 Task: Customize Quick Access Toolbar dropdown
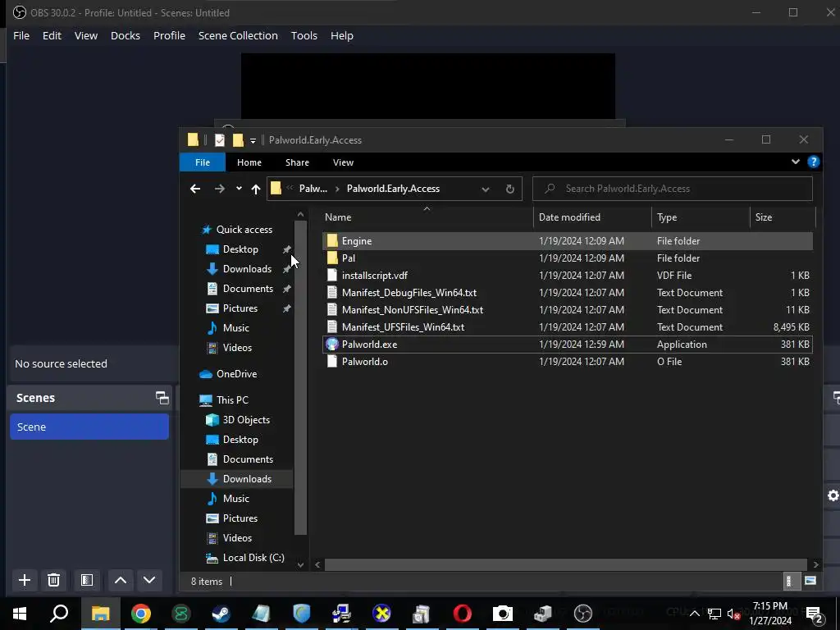pos(253,140)
